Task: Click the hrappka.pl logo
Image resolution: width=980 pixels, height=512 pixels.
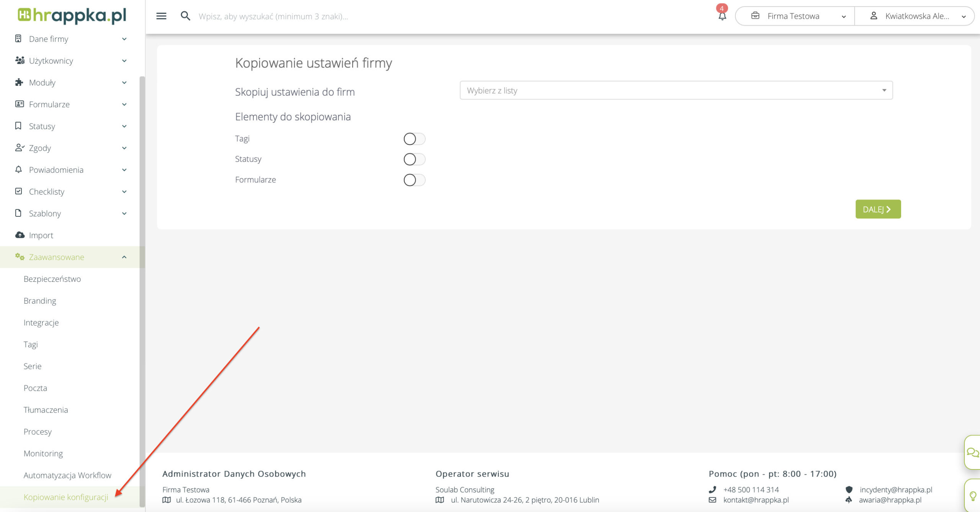Action: [x=72, y=15]
